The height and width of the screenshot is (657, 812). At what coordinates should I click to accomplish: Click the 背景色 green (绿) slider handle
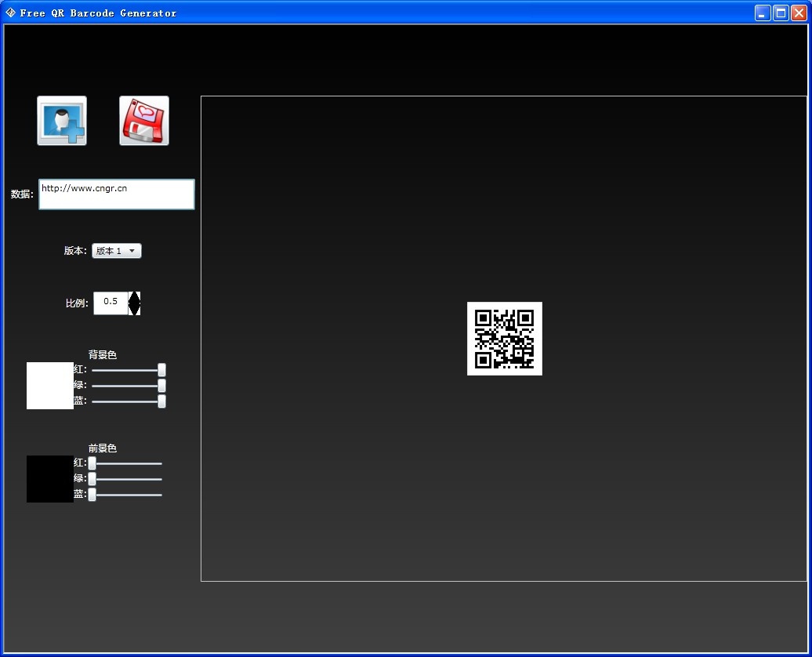[x=161, y=386]
